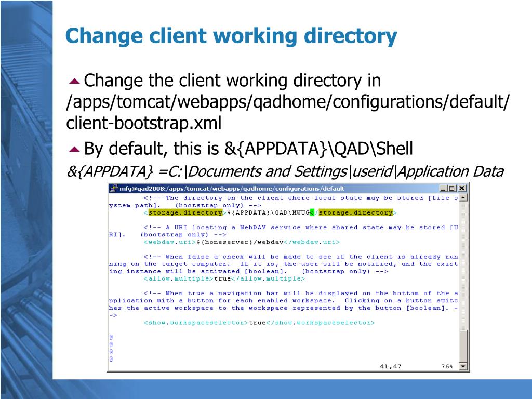Click the closing allow.multiple tag
The width and height of the screenshot is (532, 399).
coord(268,278)
